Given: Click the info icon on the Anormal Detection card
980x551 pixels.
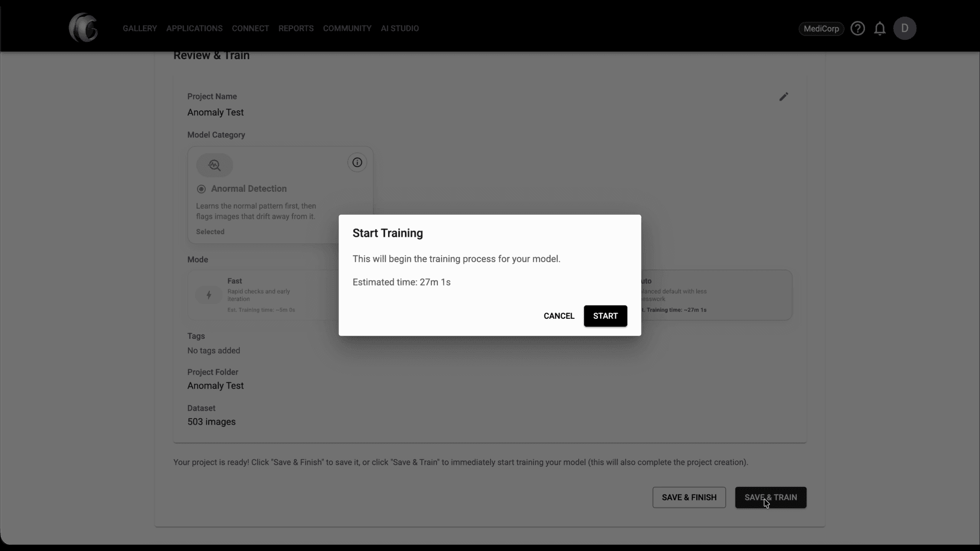Looking at the screenshot, I should (357, 162).
